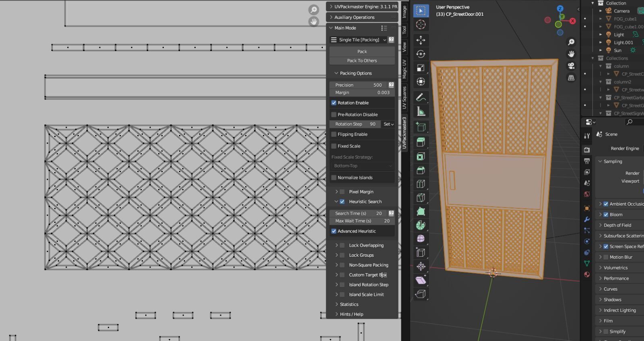The width and height of the screenshot is (644, 341).
Task: Disable the Bloom checkbox in render settings
Action: [x=606, y=214]
